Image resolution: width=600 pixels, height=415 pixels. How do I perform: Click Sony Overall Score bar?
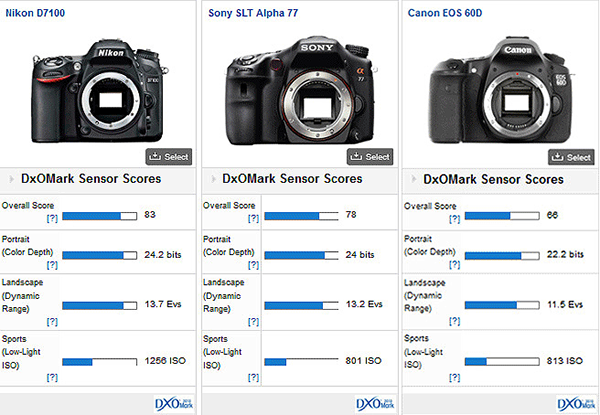pyautogui.click(x=301, y=216)
